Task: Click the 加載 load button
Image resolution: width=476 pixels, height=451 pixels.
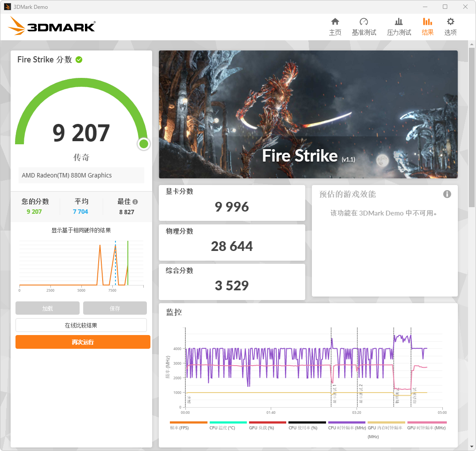Action: pyautogui.click(x=48, y=308)
